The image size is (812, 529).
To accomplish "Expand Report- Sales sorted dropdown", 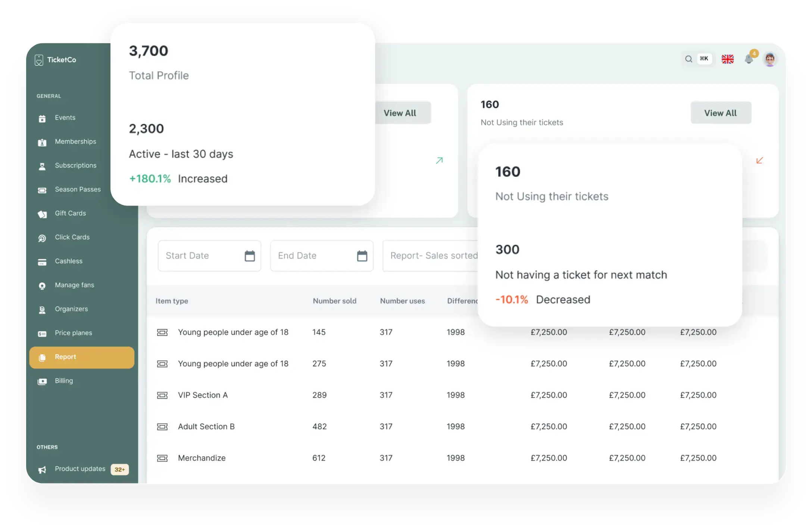I will [433, 256].
